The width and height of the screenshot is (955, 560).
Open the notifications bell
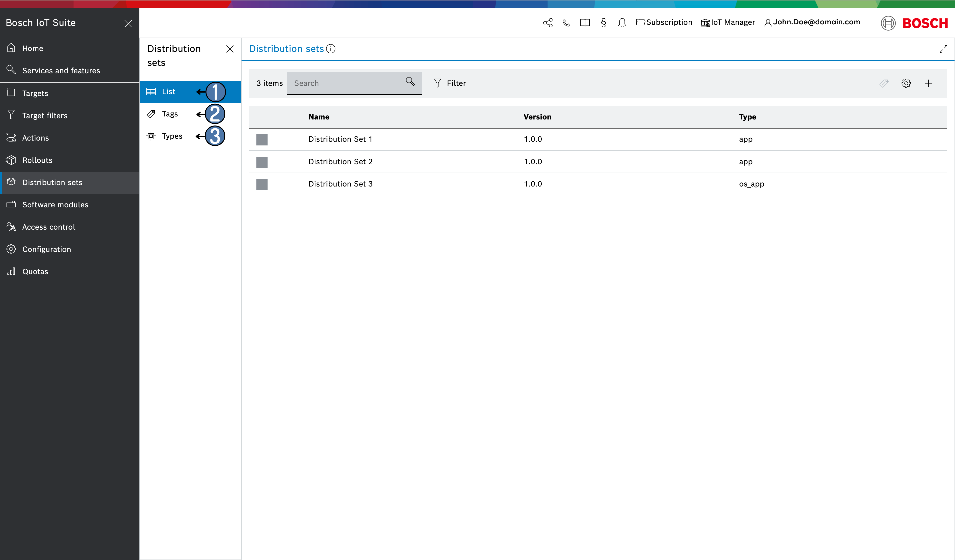(x=622, y=23)
